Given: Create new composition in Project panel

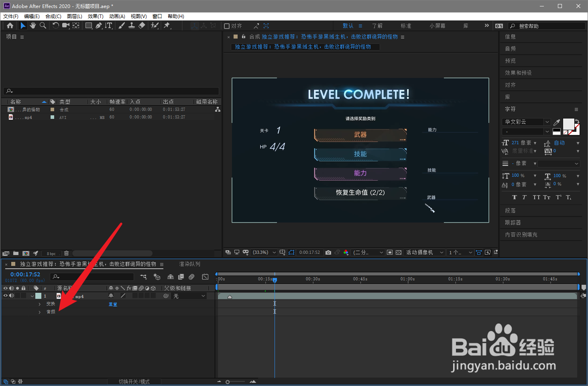Looking at the screenshot, I should coord(26,253).
